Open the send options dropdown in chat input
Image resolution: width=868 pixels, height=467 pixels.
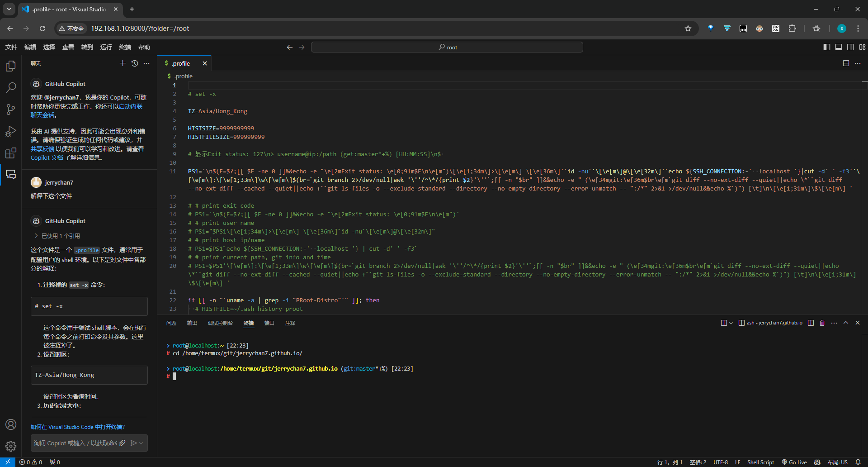[141, 443]
